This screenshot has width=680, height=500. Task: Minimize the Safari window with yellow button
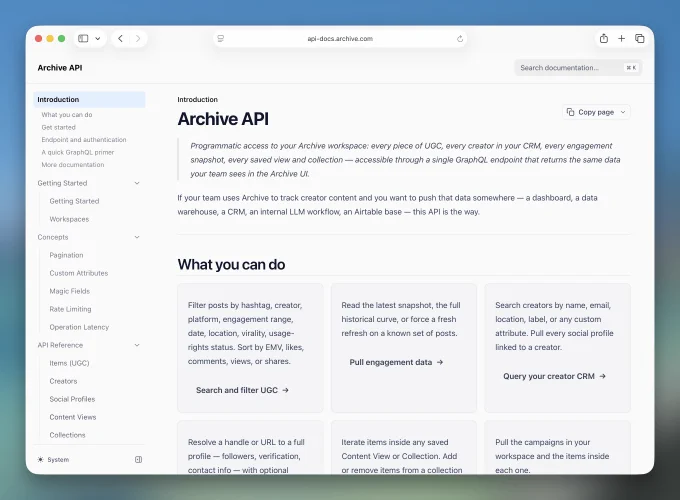[50, 39]
